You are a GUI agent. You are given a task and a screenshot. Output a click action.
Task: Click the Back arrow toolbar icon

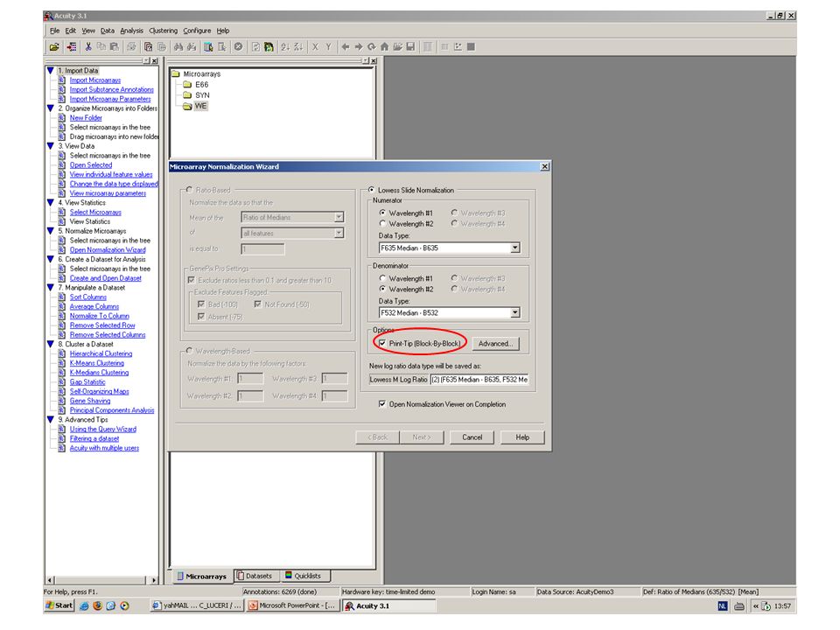coord(346,47)
